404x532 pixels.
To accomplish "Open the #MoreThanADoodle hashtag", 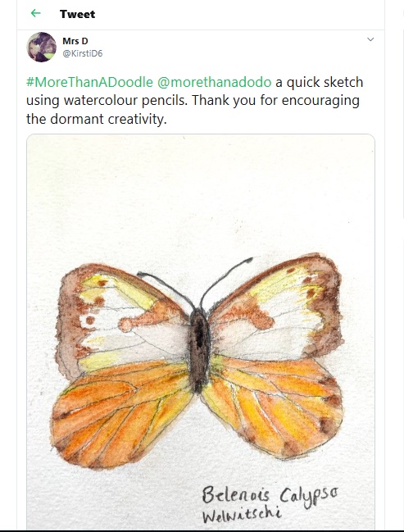I will [x=89, y=82].
